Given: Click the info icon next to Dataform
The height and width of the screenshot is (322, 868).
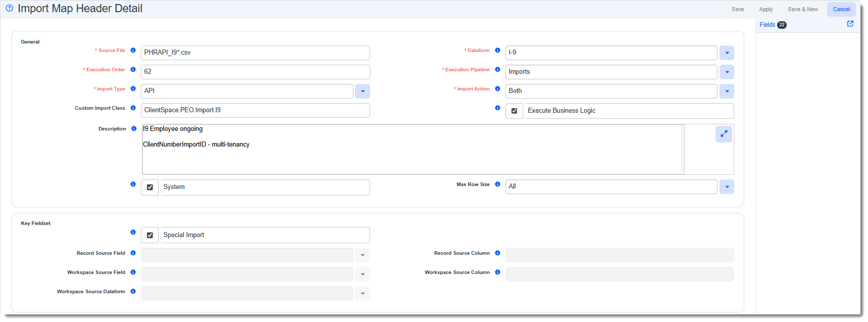Looking at the screenshot, I should 497,51.
